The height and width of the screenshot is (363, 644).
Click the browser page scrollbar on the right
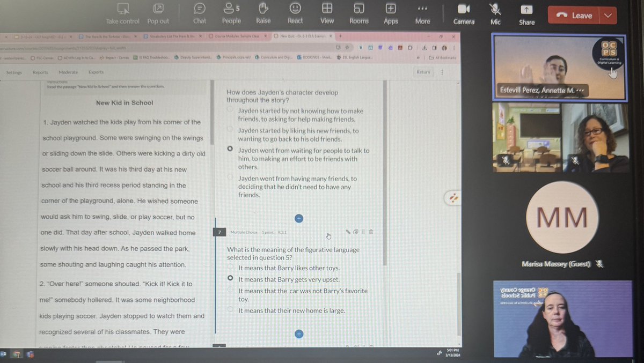458,303
